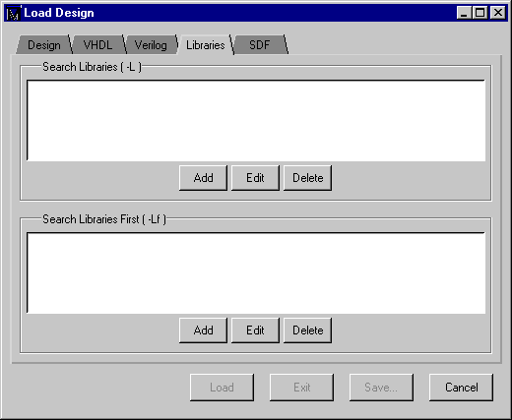
Task: Maximize the Load Design window
Action: coord(480,13)
